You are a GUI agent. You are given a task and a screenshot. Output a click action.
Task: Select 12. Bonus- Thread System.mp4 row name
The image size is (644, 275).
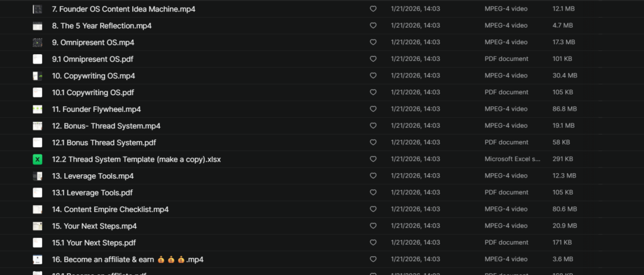click(106, 126)
